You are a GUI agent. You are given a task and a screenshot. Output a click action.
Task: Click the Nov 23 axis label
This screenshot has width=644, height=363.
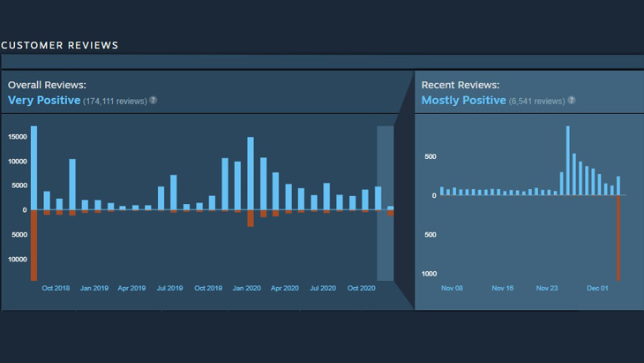[547, 288]
